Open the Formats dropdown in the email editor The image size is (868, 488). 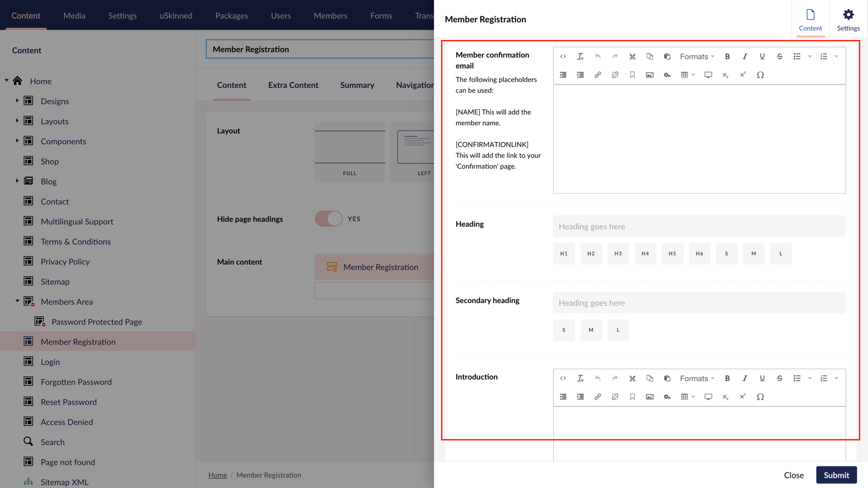pyautogui.click(x=696, y=56)
